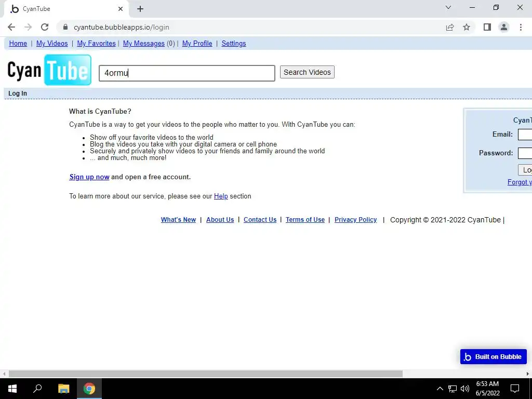Click 'What is CyanTube?' heading
The image size is (532, 399).
click(x=100, y=111)
